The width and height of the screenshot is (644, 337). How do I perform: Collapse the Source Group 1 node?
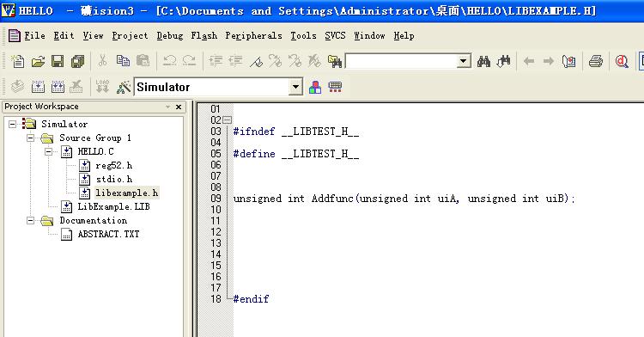pyautogui.click(x=30, y=138)
